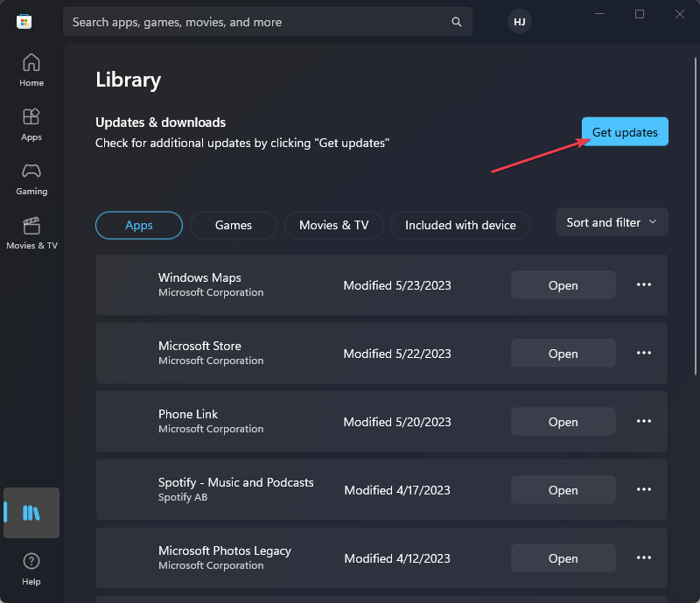Select the Library icon in the sidebar

pos(31,513)
